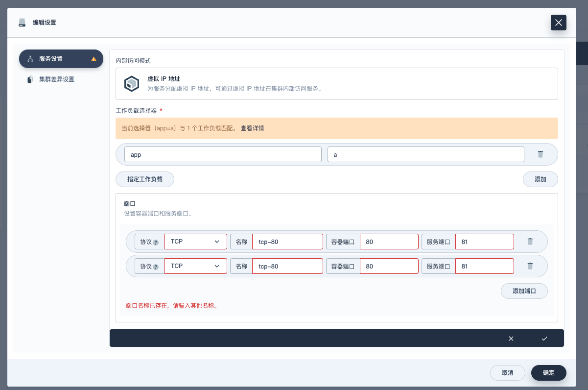
Task: Click the first row 协议 help icon
Action: (156, 242)
